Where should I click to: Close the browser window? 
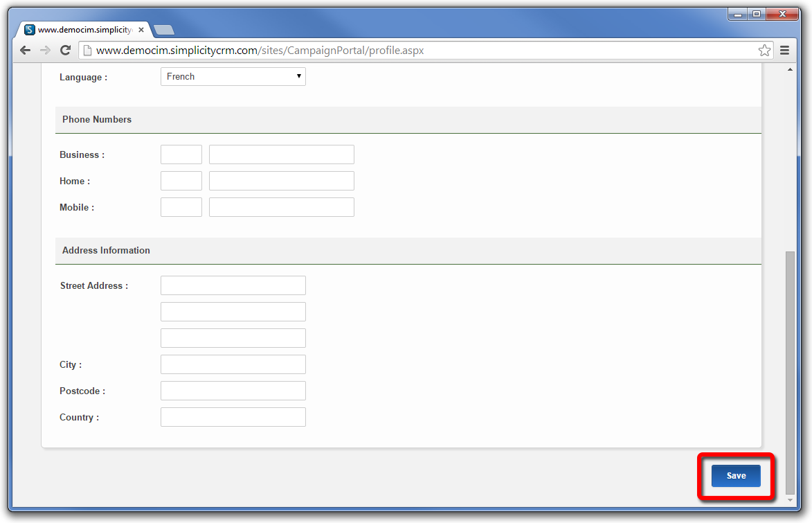click(782, 14)
